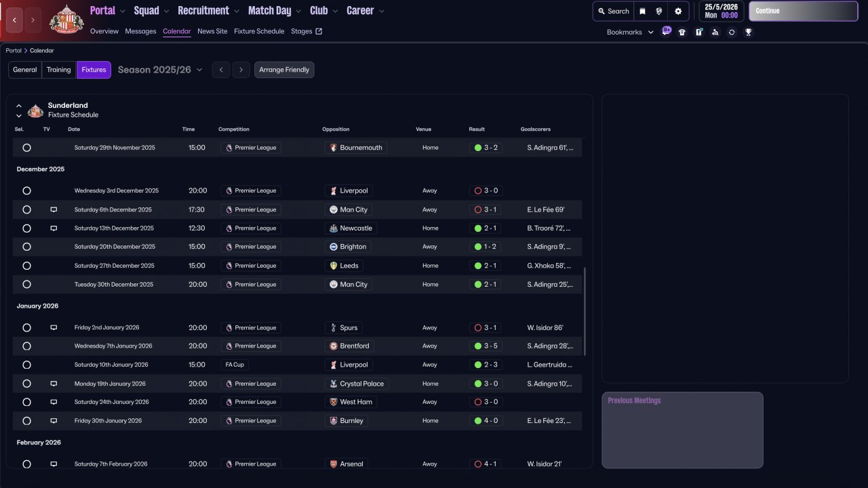Open the Fixture Schedule link in submenu
The image size is (868, 488).
pyautogui.click(x=259, y=31)
